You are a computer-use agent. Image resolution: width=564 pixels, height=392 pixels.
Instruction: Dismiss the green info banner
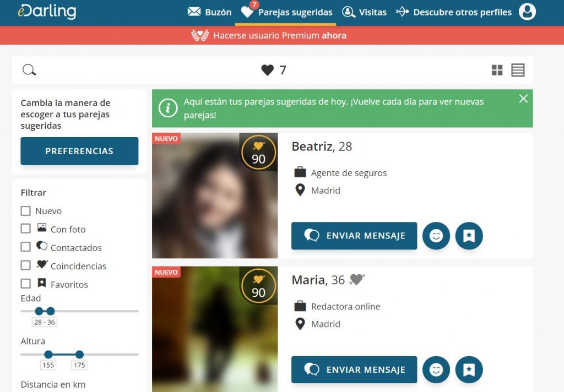(x=523, y=99)
